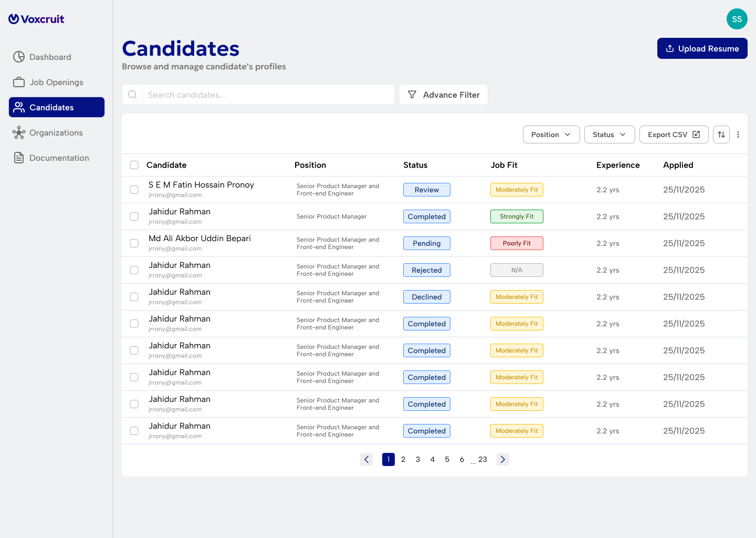Check the box for S E M Fatin Hossain Pronoy
Viewport: 756px width, 538px height.
(134, 190)
